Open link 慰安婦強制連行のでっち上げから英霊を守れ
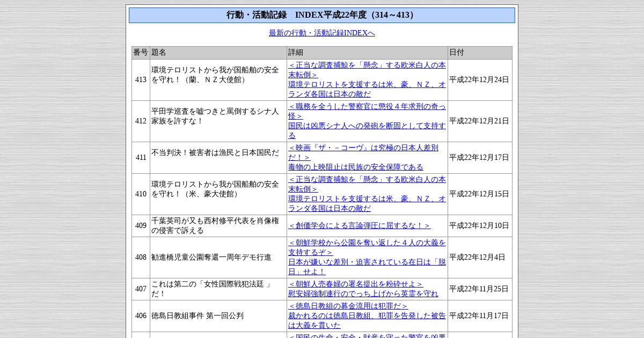This screenshot has height=338, width=644. [363, 293]
